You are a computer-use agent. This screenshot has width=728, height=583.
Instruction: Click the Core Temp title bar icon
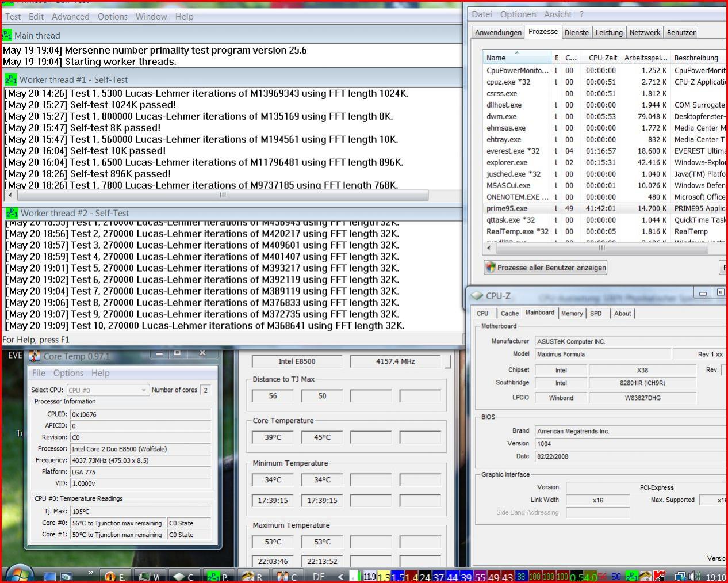click(x=35, y=356)
